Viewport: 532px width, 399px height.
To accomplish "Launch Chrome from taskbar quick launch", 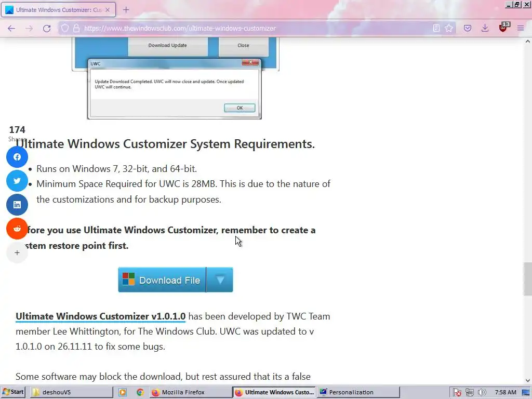I will click(x=140, y=392).
